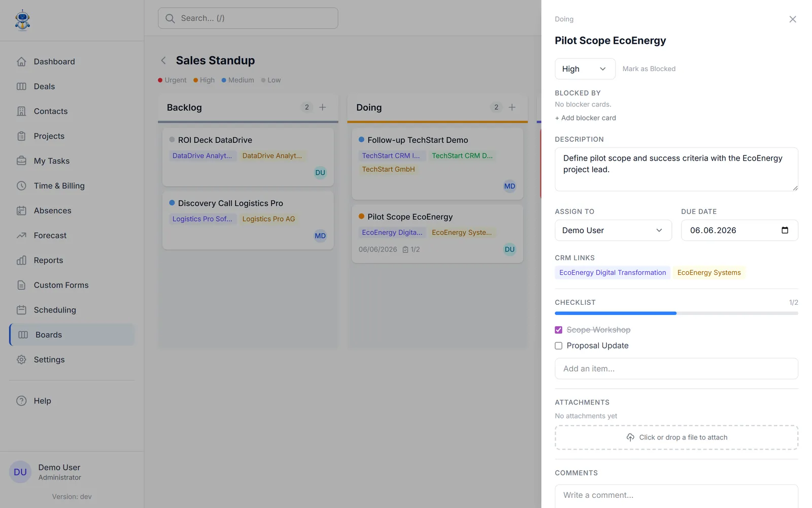Click the checklist progress bar

tap(676, 313)
